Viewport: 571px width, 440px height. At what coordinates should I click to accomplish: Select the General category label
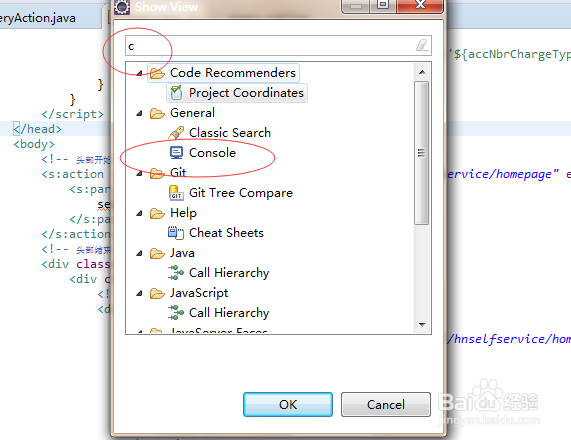(x=192, y=113)
